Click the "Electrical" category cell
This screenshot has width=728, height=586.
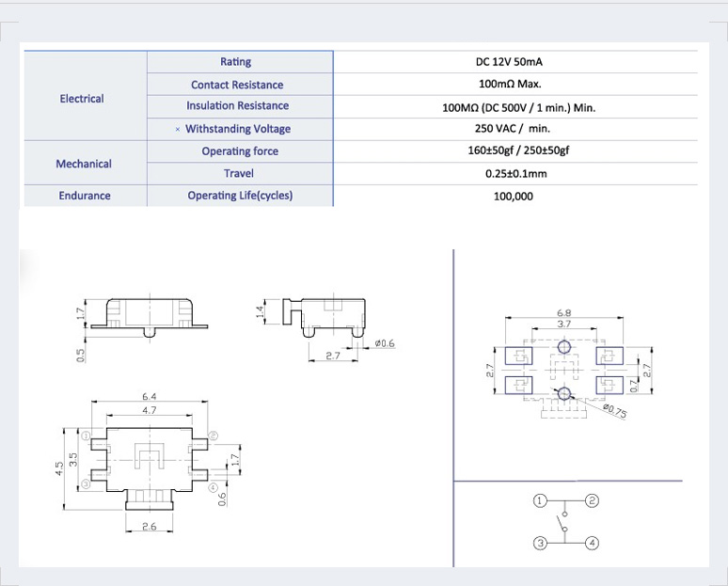pyautogui.click(x=86, y=96)
